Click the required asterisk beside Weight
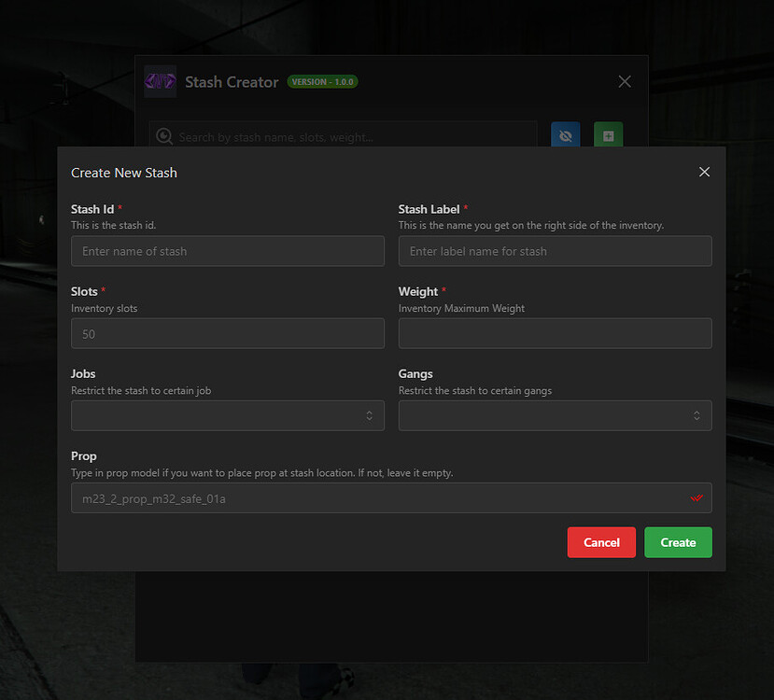Viewport: 774px width, 700px height. 446,289
